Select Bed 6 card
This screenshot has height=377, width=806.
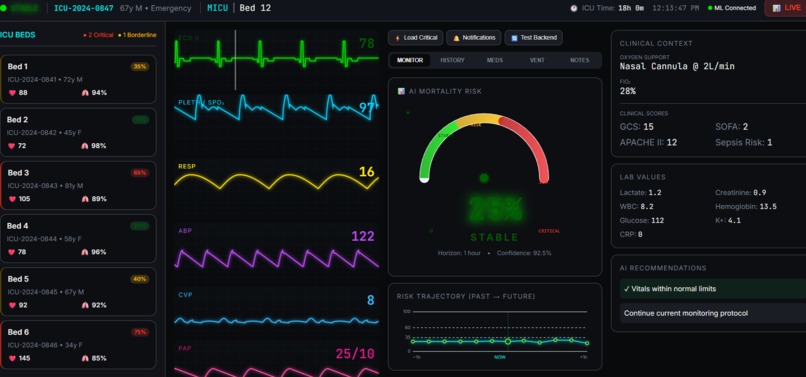point(78,345)
